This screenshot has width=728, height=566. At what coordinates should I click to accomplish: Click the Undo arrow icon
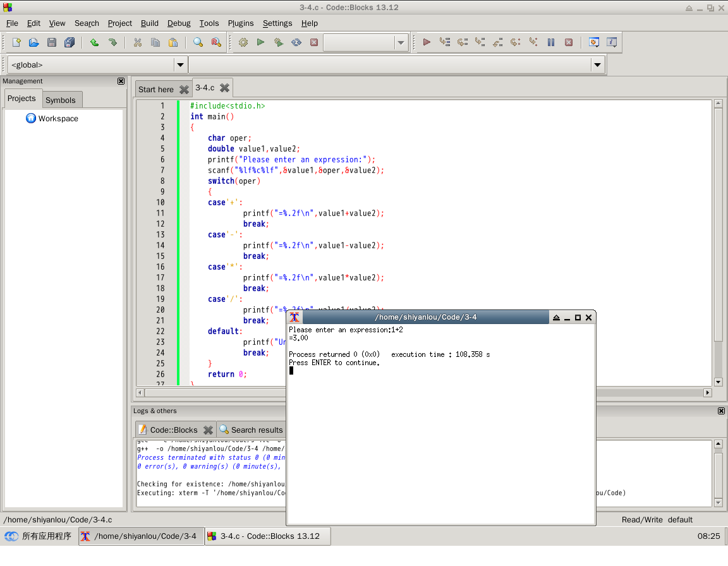pos(94,42)
